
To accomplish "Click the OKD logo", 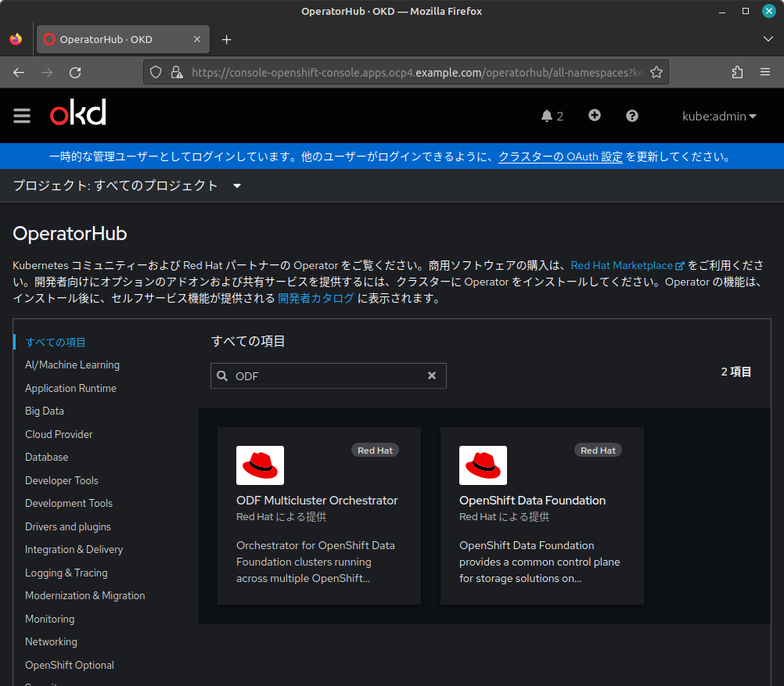I will coord(77,113).
